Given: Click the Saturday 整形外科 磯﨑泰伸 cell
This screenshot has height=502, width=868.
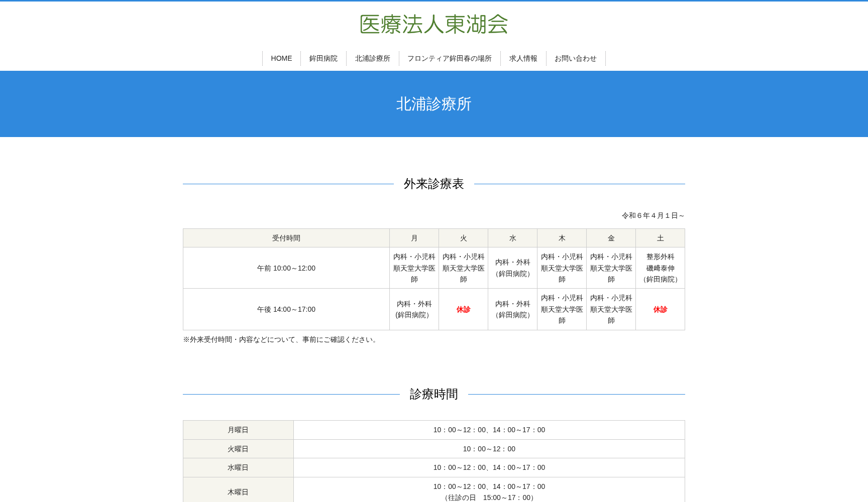Looking at the screenshot, I should click(x=660, y=268).
